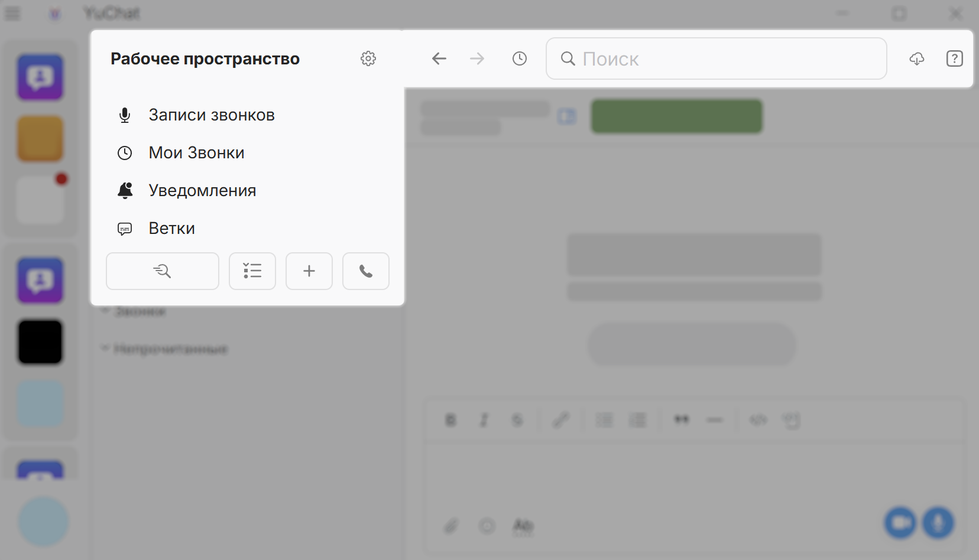This screenshot has height=560, width=979.
Task: Open recent history with the clock icon
Action: pyautogui.click(x=520, y=58)
